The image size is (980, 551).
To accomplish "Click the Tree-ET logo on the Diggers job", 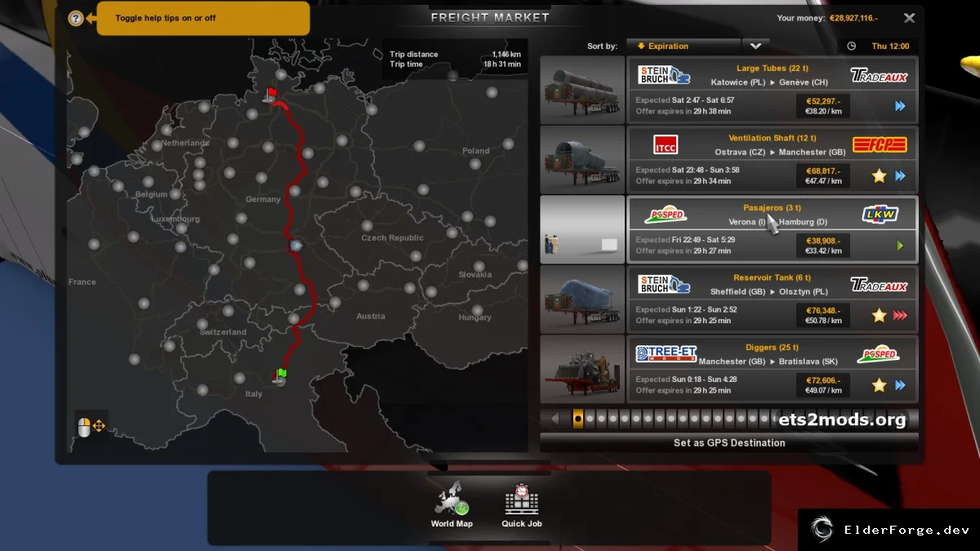I will point(666,354).
